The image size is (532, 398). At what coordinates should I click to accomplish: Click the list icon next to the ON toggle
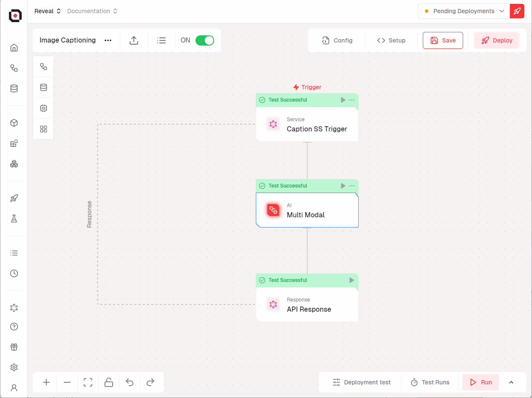pyautogui.click(x=161, y=40)
